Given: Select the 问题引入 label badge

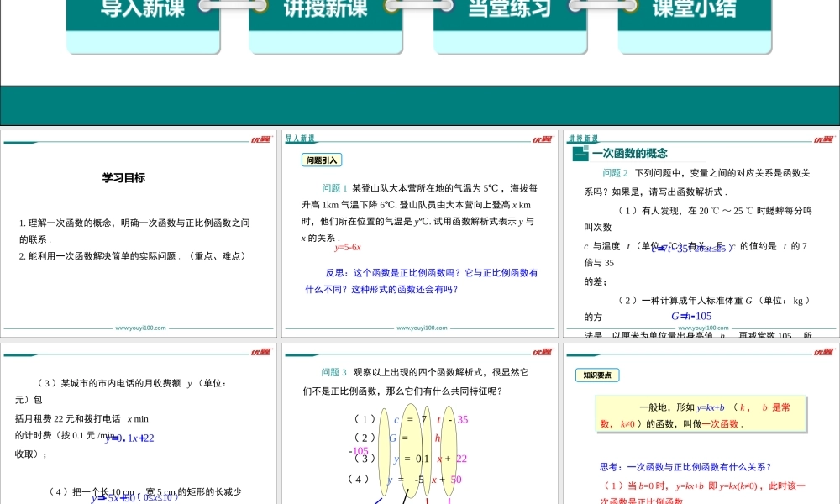Looking at the screenshot, I should [x=321, y=160].
